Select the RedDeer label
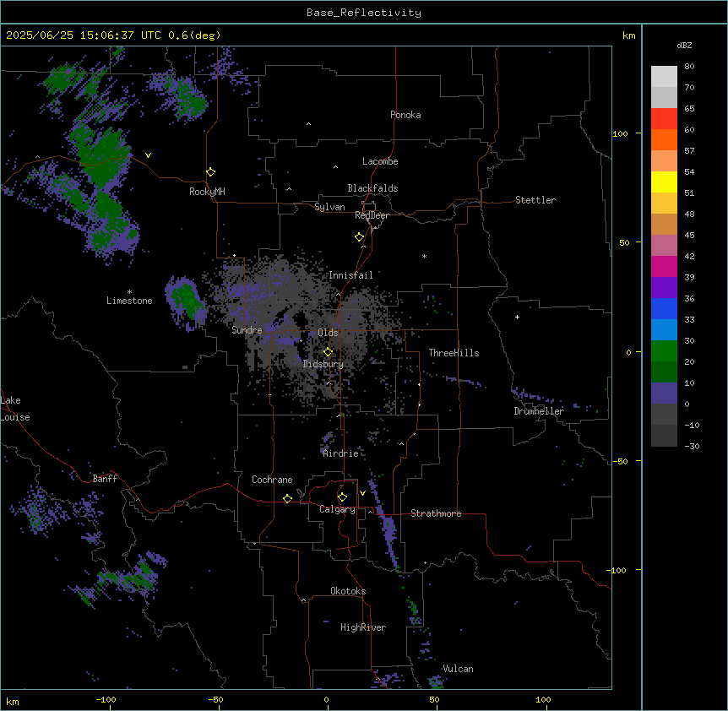The image size is (728, 711). [x=372, y=215]
